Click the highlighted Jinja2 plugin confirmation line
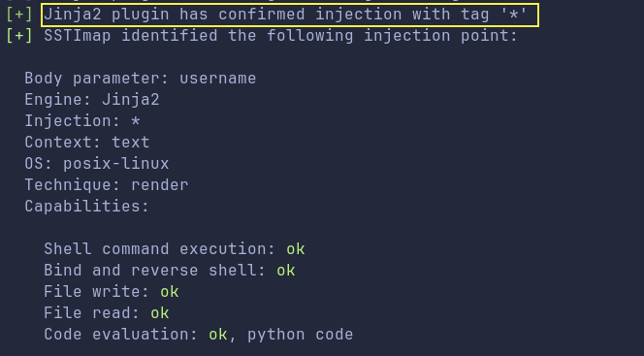 coord(290,15)
